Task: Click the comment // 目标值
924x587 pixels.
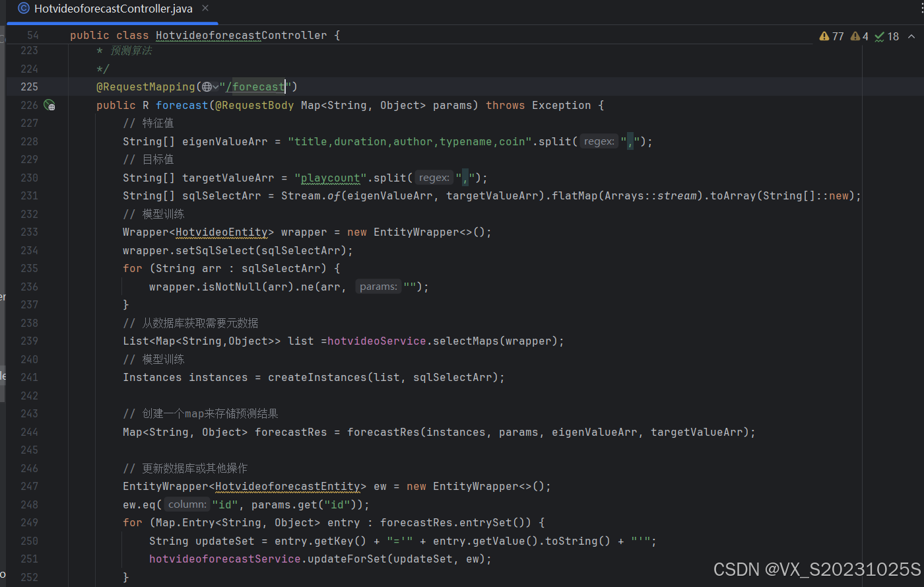Action: click(x=148, y=159)
